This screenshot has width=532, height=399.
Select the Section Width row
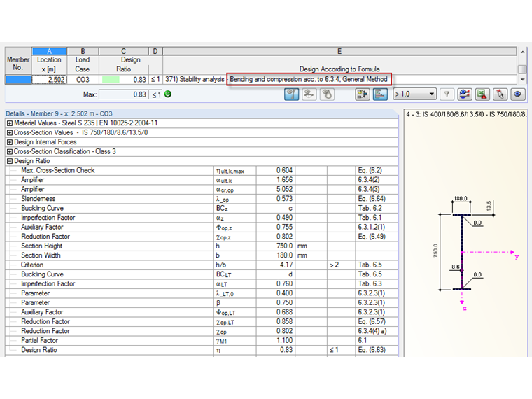(x=202, y=255)
